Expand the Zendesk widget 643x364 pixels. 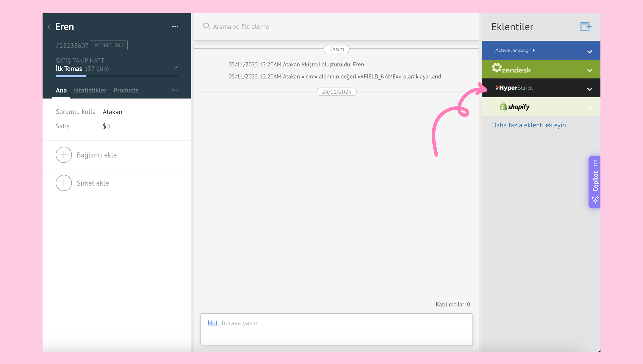click(x=590, y=70)
